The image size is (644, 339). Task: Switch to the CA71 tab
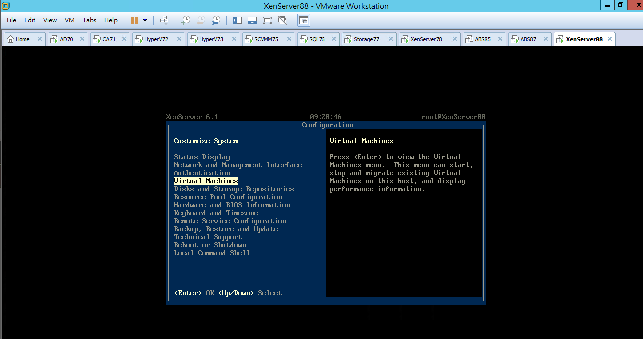109,39
